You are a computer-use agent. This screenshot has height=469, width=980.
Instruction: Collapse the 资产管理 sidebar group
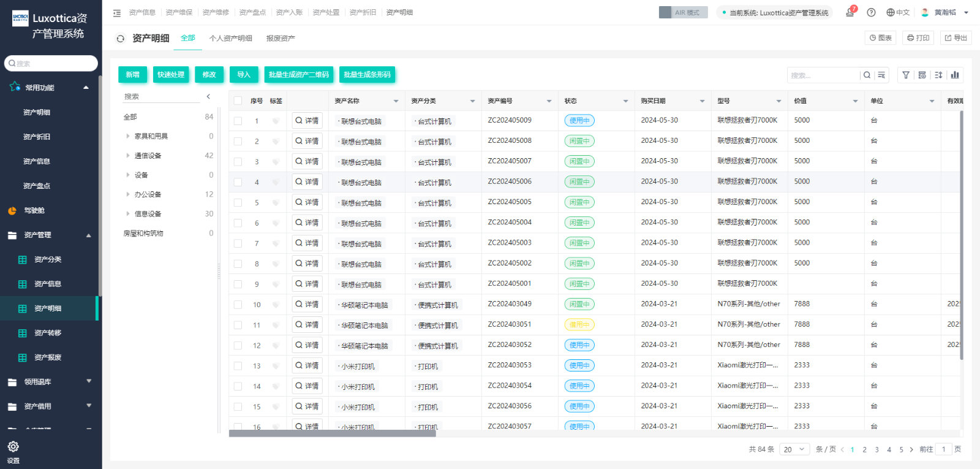88,235
